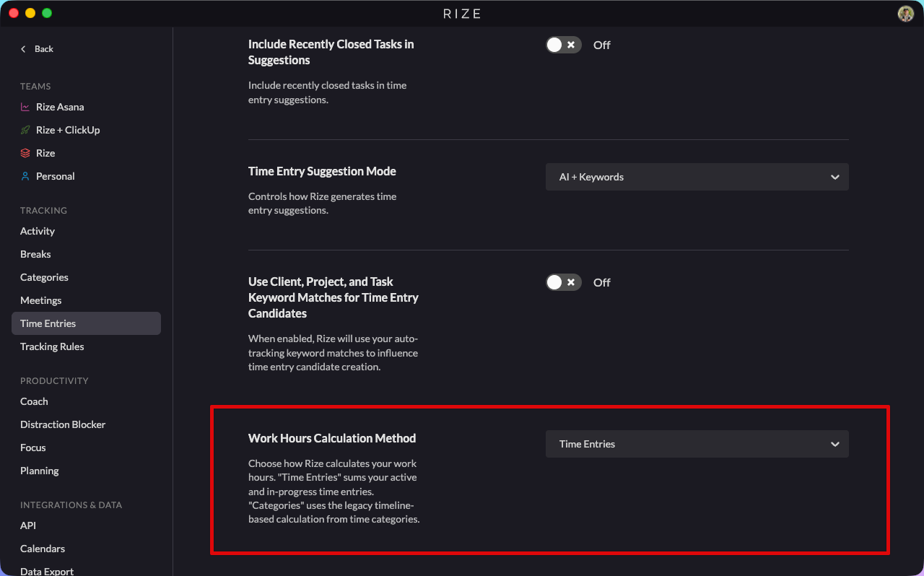
Task: Select Time Entries in sidebar
Action: 86,323
